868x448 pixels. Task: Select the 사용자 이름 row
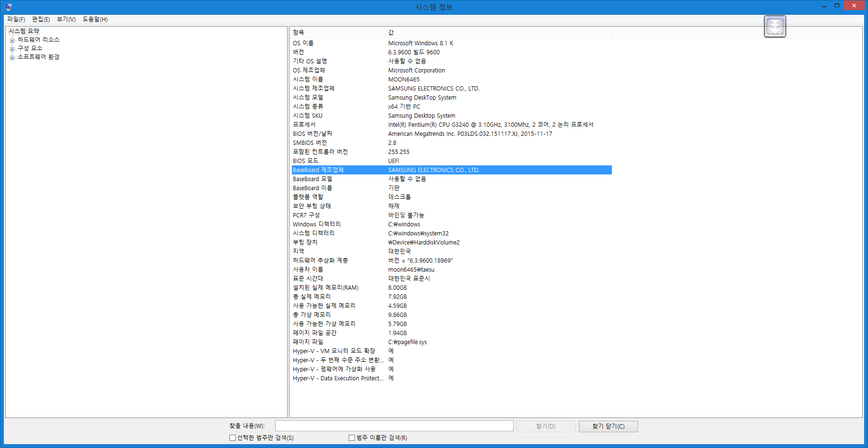click(452, 270)
